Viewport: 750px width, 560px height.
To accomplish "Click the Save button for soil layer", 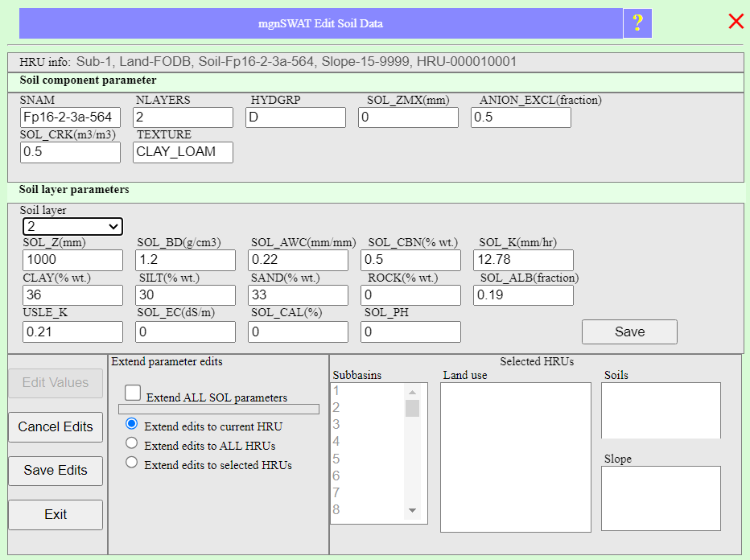I will point(629,331).
